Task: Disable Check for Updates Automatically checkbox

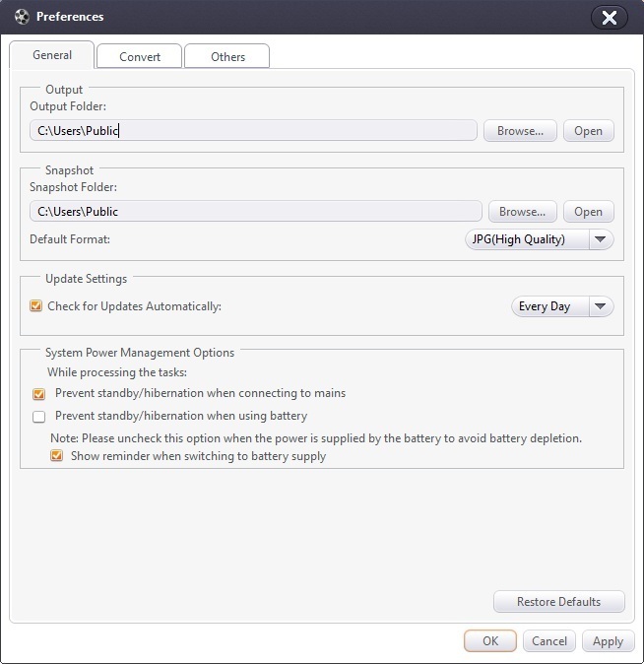Action: coord(37,306)
